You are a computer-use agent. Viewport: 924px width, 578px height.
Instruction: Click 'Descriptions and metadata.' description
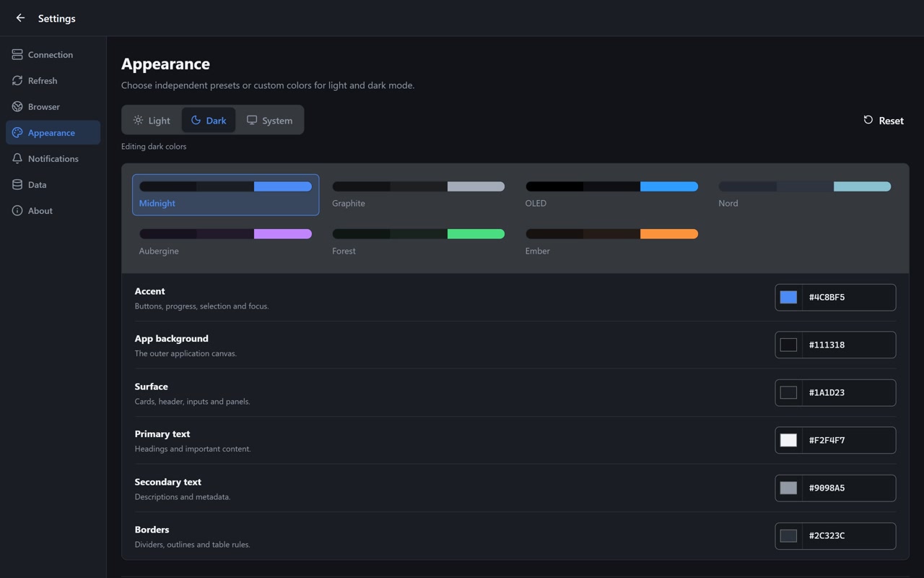(183, 497)
